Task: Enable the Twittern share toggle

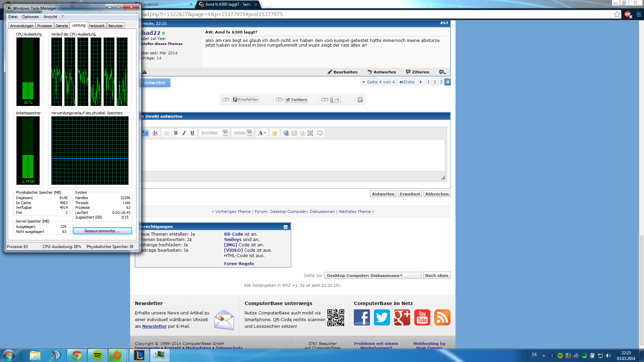Action: [279, 100]
